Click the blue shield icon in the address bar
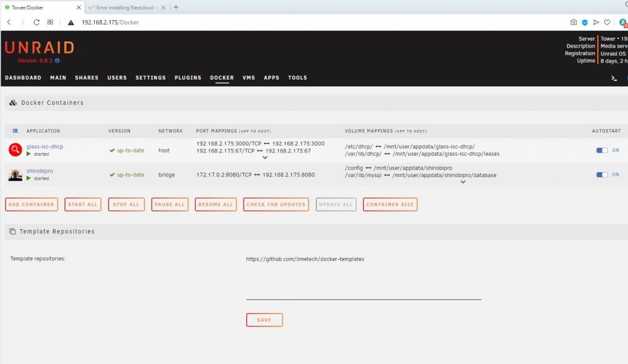This screenshot has width=628, height=364. 585,23
